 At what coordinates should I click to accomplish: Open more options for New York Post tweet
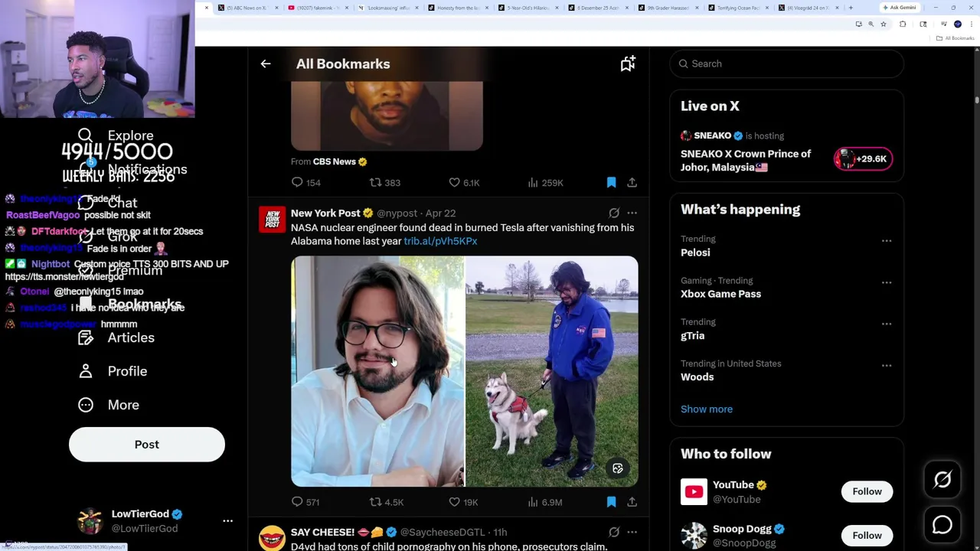(632, 214)
